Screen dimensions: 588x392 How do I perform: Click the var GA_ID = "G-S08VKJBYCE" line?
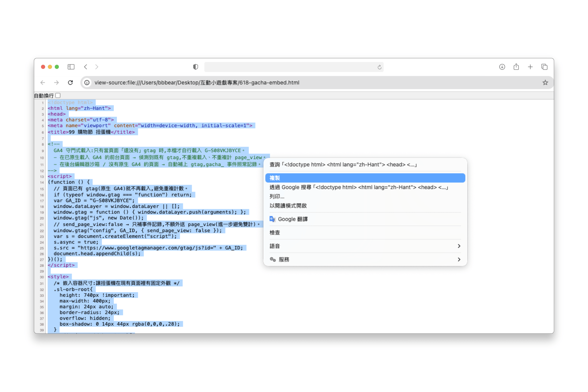click(x=94, y=200)
